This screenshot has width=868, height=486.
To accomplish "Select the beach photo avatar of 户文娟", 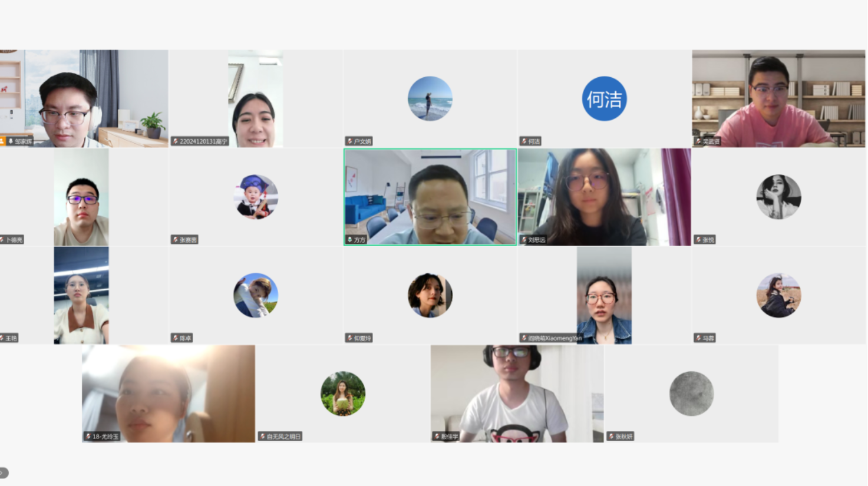I will [x=430, y=98].
